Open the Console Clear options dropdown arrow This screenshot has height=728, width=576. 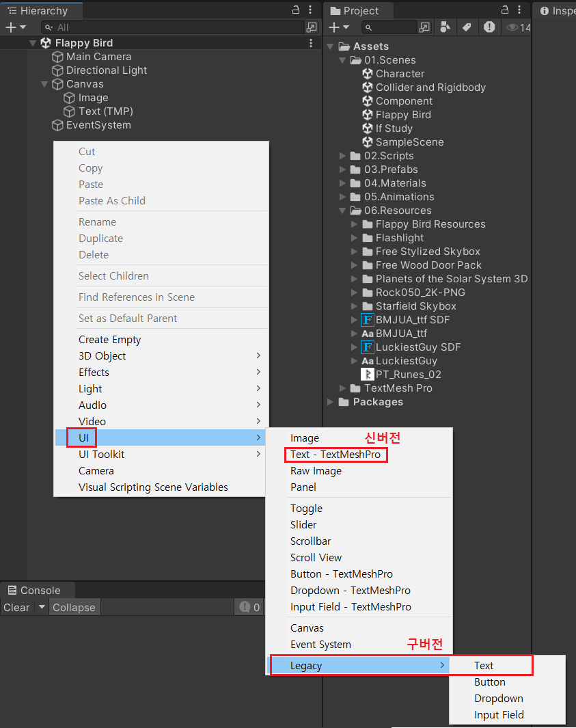(x=42, y=607)
